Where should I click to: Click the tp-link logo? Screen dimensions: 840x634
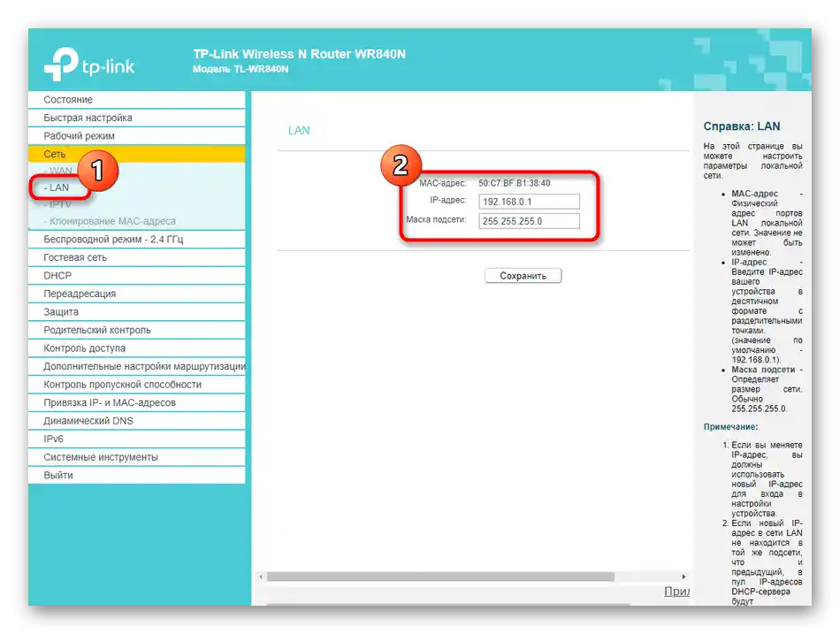pos(89,65)
